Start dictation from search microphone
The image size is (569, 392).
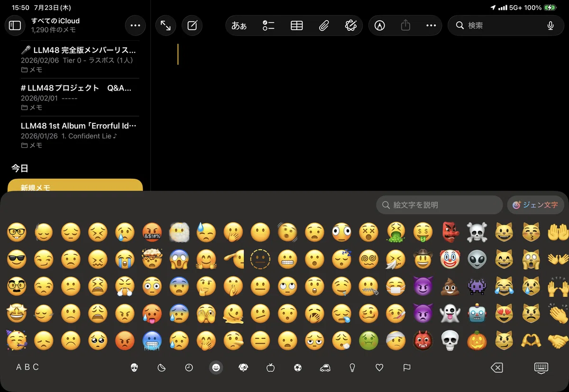[551, 26]
